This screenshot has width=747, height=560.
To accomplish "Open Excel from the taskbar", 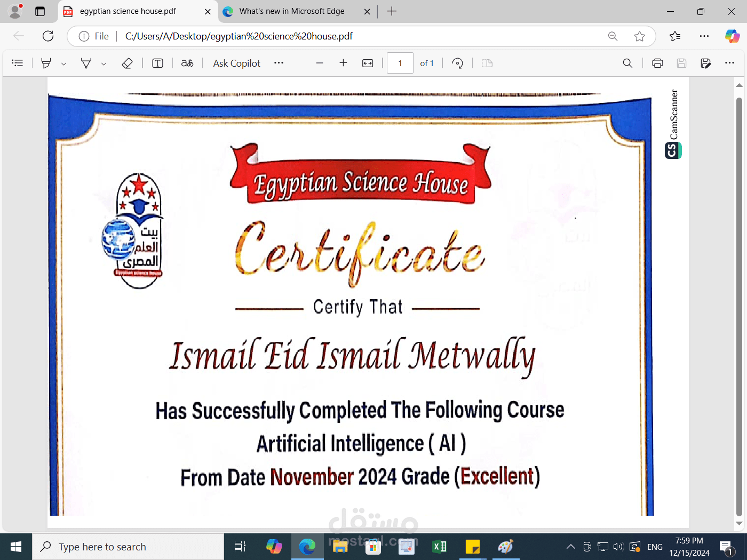I will tap(440, 547).
